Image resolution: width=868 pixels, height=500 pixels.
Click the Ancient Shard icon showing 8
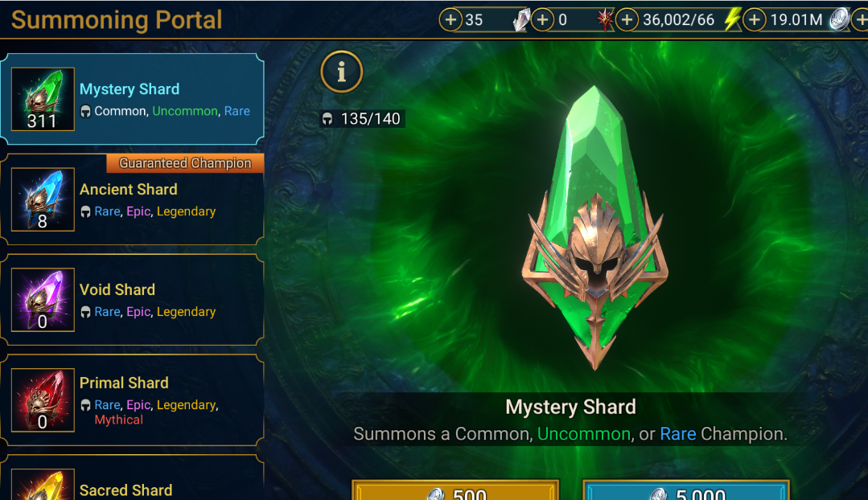coord(43,199)
